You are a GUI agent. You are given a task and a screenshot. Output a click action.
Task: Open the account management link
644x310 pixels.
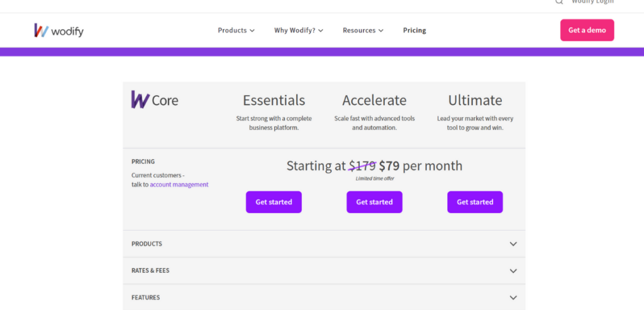coord(179,185)
